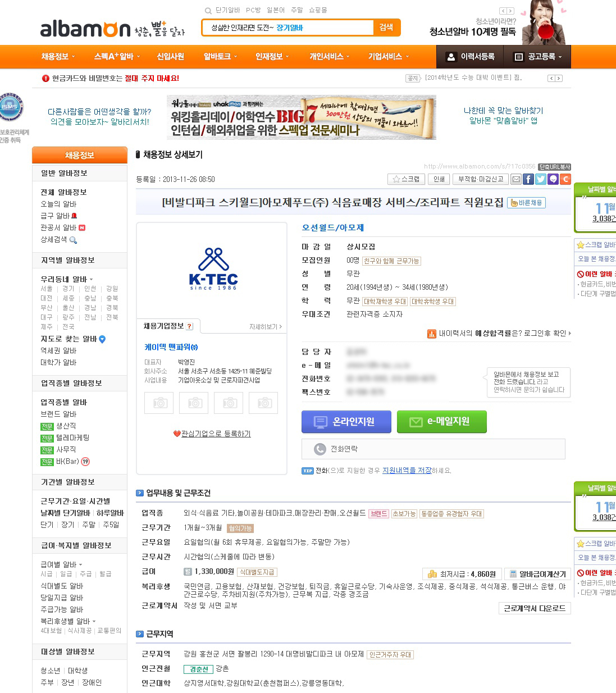
Task: Select 단기알바 search category tab
Action: point(228,10)
